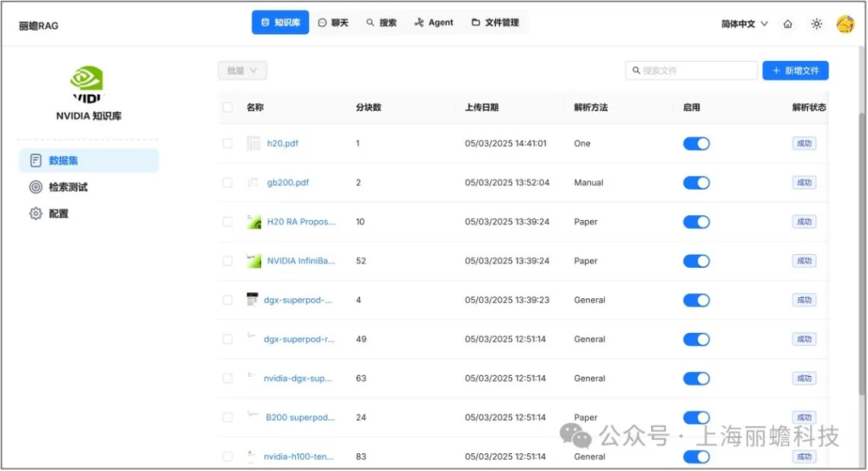Turn off toggle for dgx-superpod-r... row
The image size is (868, 471).
pyautogui.click(x=697, y=340)
